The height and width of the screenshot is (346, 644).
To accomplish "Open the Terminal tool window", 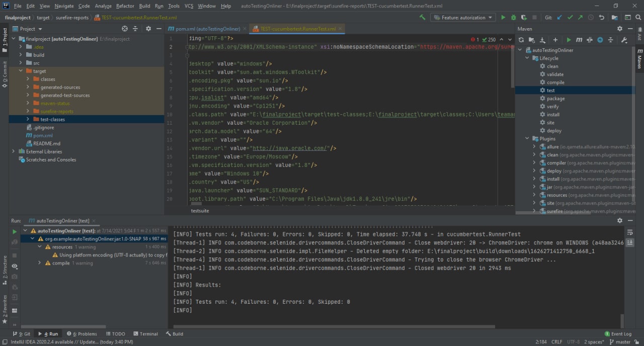I will [145, 334].
